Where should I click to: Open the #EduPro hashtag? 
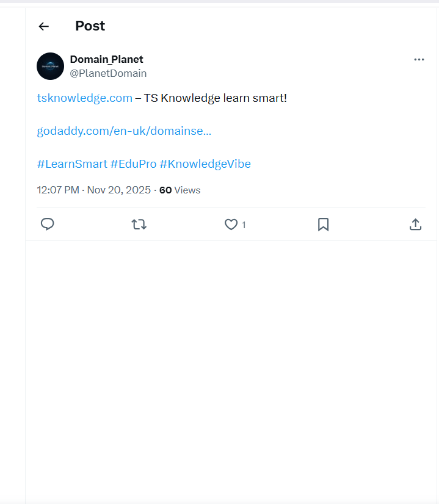(x=133, y=164)
